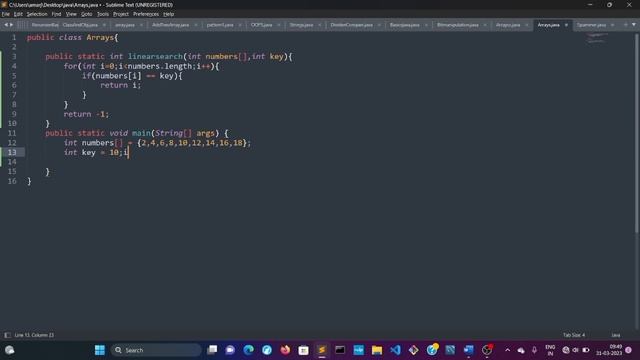
Task: Open the tab list dropdown arrow
Action: [633, 25]
